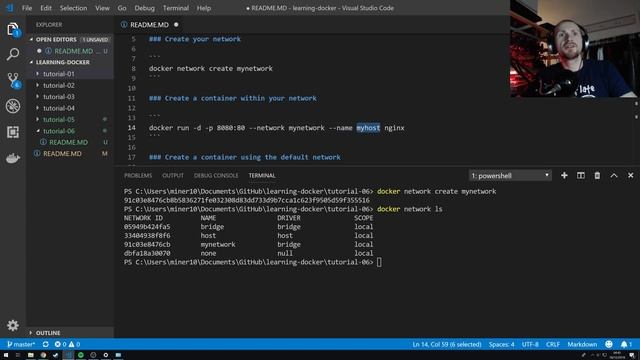
Task: Open the View menu
Action: [x=102, y=8]
